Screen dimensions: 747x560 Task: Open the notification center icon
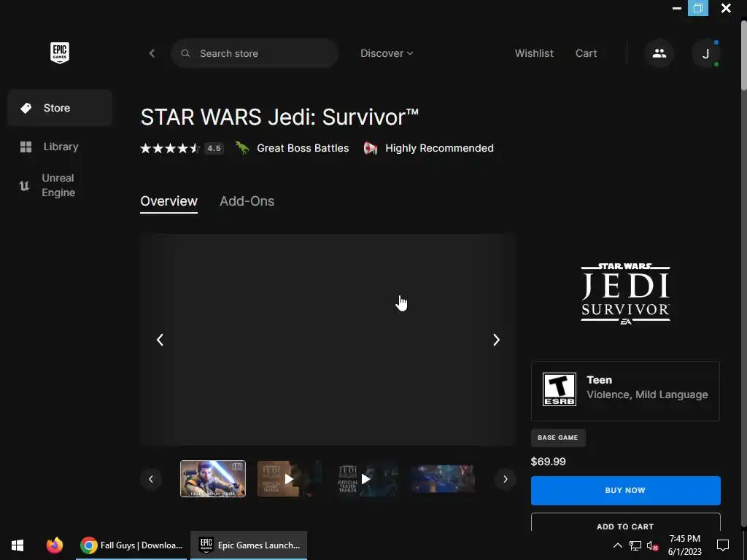pyautogui.click(x=723, y=545)
